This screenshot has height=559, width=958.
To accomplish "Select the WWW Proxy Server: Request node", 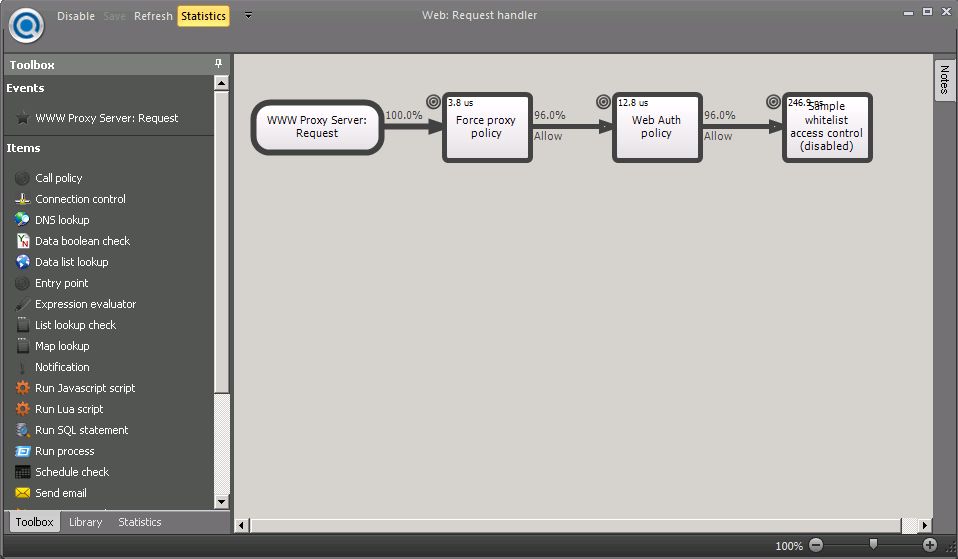I will (x=317, y=127).
